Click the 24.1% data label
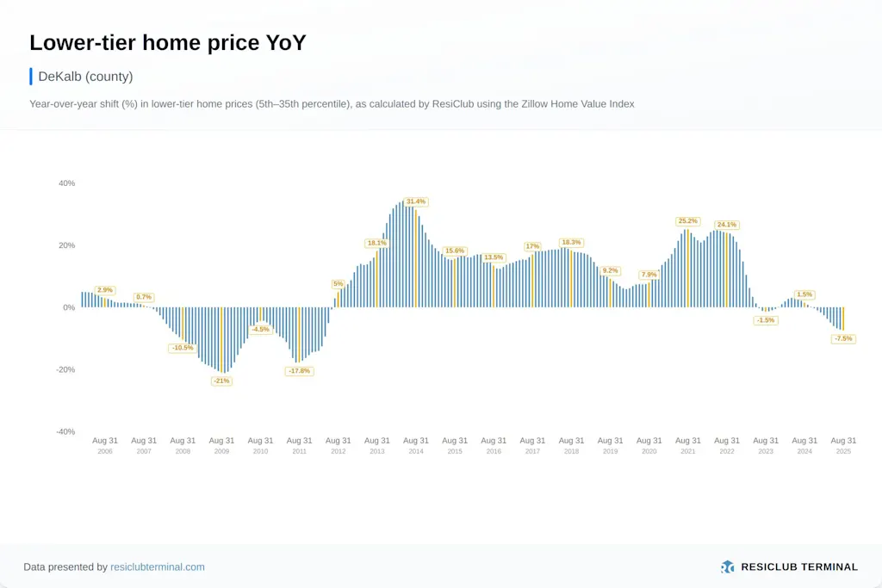Screen dimensions: 882x588 (x=726, y=225)
